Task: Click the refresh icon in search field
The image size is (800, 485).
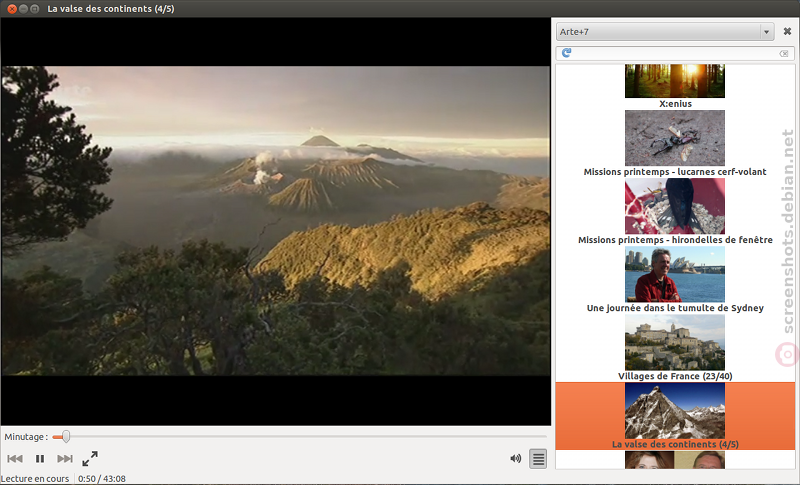Action: pyautogui.click(x=566, y=53)
